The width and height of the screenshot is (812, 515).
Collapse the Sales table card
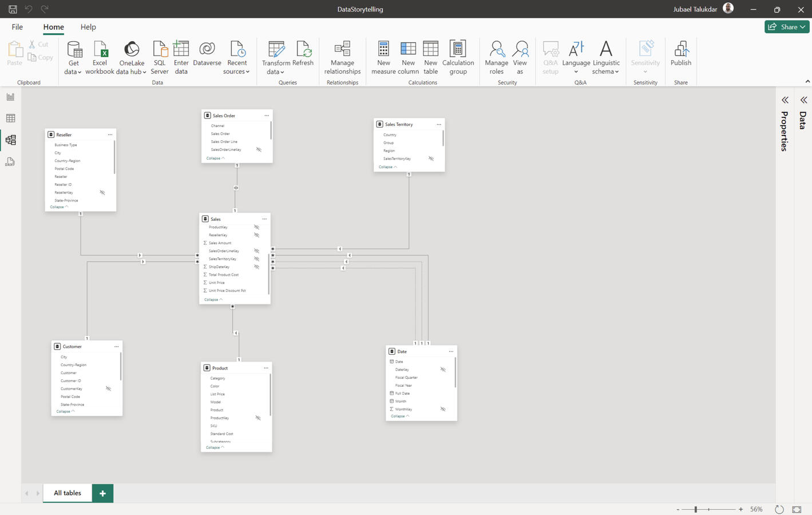pyautogui.click(x=213, y=300)
